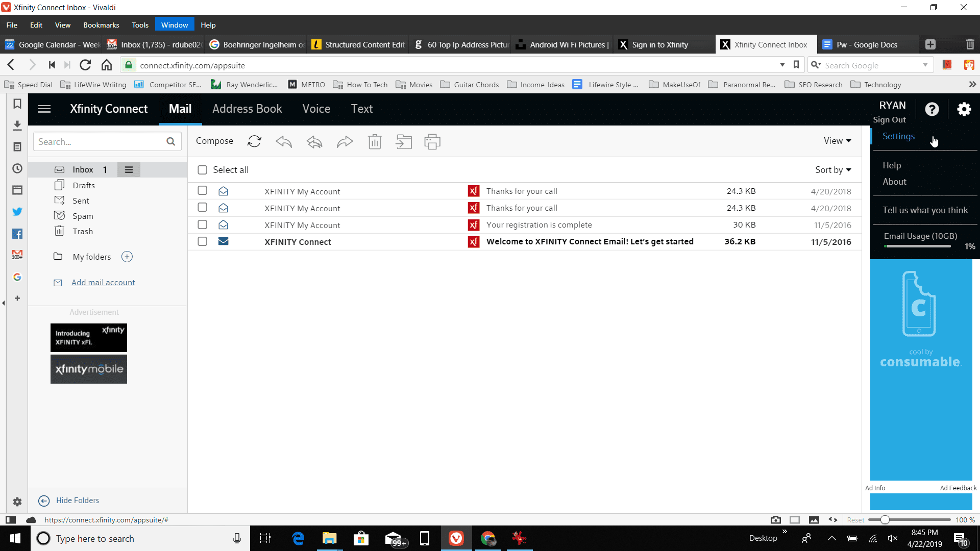
Task: Click Tell us what you think
Action: point(925,210)
